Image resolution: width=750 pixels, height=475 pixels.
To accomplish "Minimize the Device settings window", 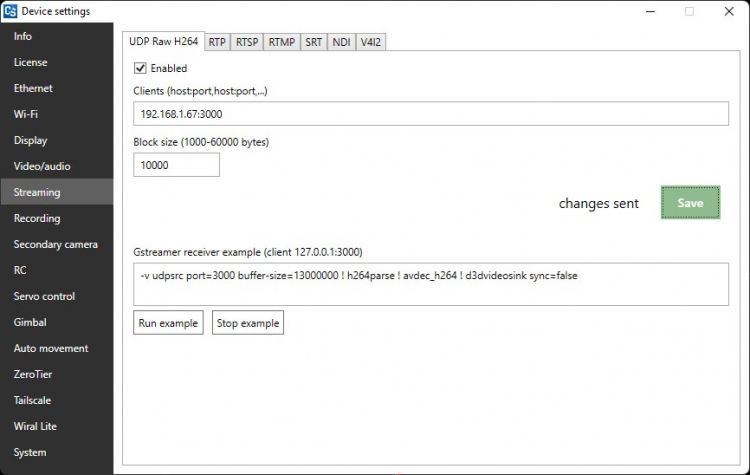I will click(x=650, y=11).
